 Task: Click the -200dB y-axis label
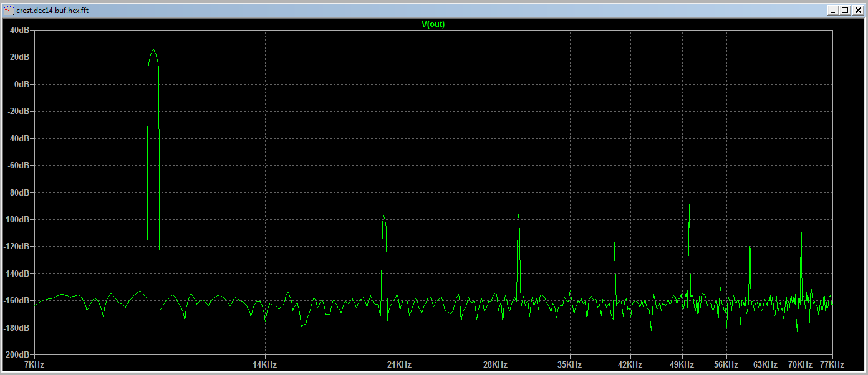(17, 354)
